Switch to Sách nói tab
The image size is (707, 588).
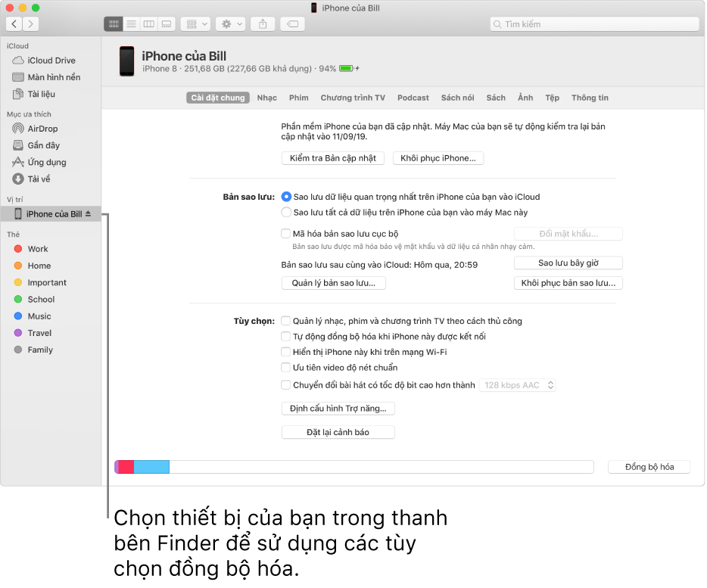pyautogui.click(x=458, y=98)
